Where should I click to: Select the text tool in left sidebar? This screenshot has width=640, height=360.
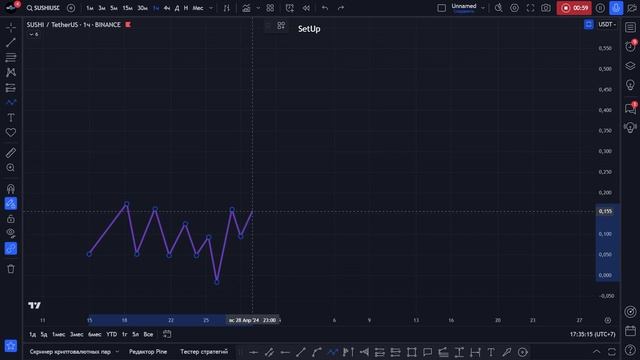pos(11,118)
